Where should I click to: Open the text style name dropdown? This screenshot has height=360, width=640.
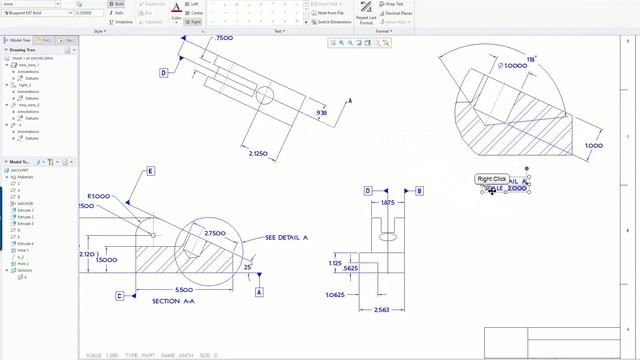[58, 4]
